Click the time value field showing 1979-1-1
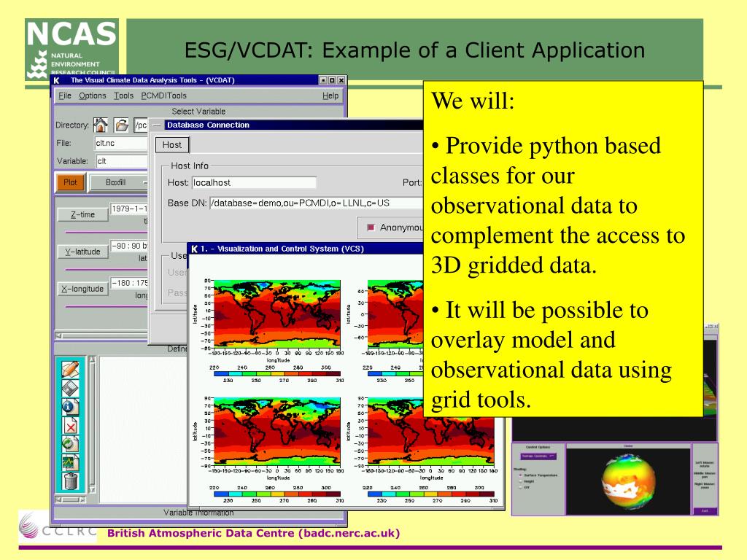 pos(129,209)
